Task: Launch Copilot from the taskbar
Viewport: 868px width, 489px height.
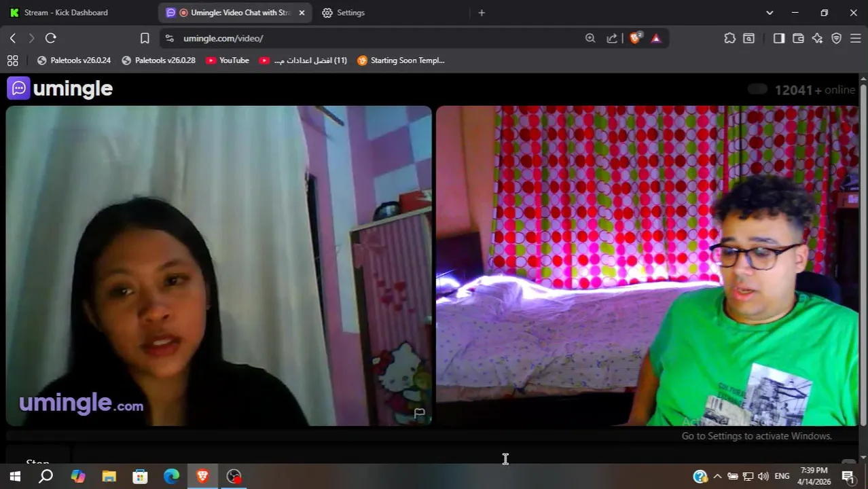Action: [x=78, y=476]
